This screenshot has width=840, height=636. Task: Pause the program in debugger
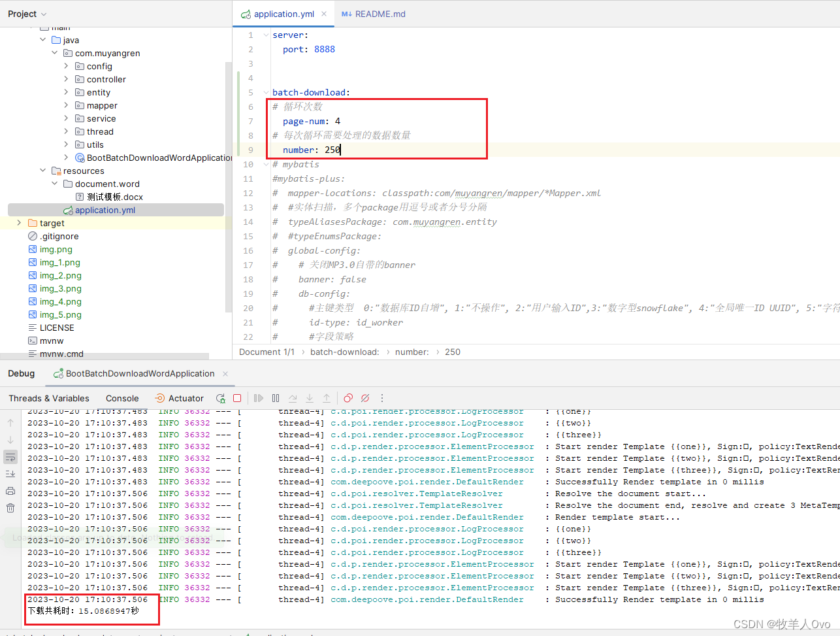(x=276, y=398)
